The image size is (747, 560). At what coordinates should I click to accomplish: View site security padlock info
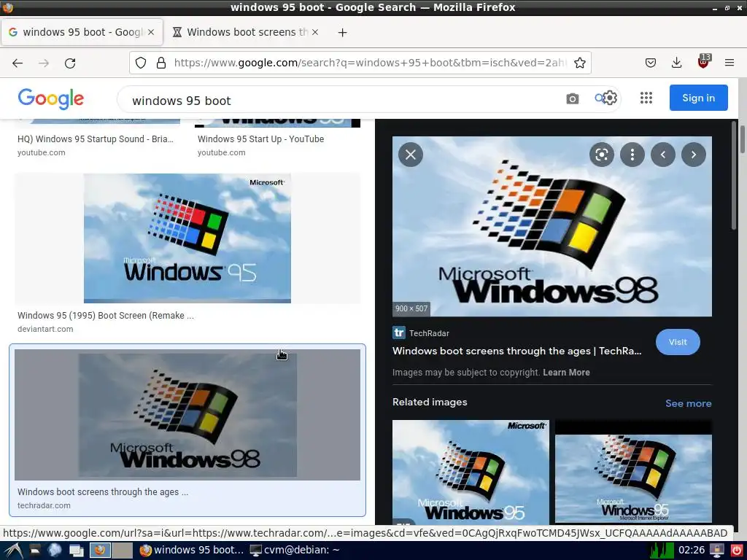click(x=161, y=63)
